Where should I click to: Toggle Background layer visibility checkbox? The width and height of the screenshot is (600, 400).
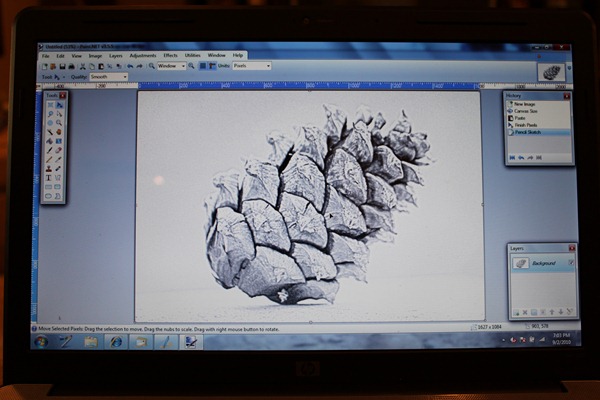click(571, 262)
